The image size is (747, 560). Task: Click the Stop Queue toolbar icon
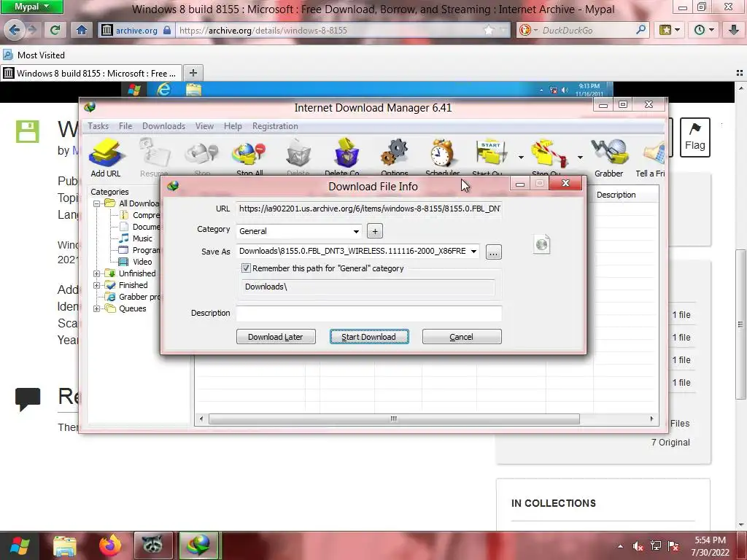pyautogui.click(x=549, y=153)
